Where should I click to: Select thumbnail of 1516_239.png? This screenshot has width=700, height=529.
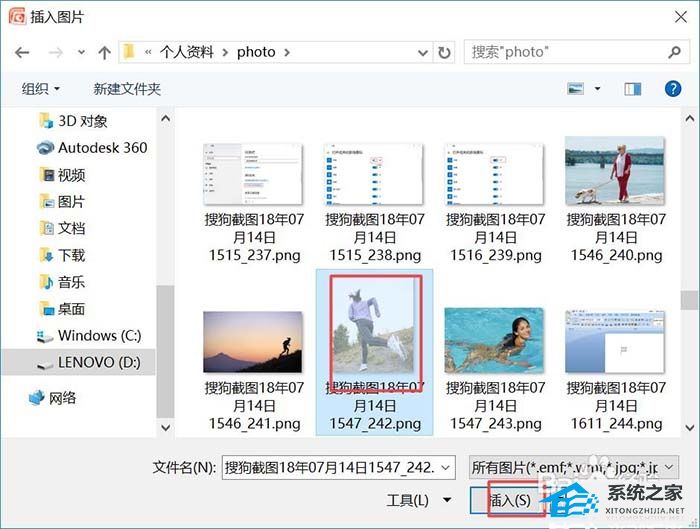click(x=494, y=174)
